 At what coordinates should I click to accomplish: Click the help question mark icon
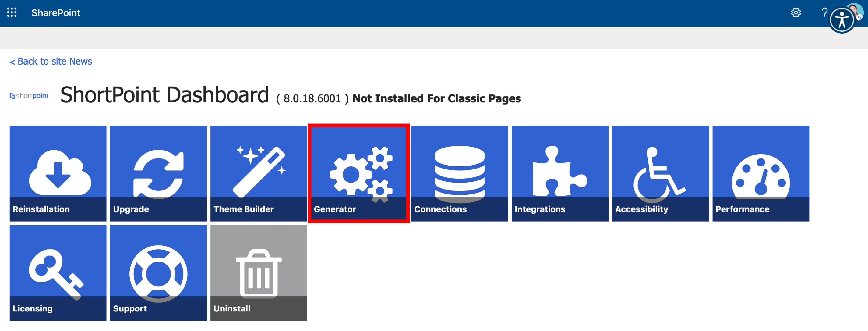point(824,13)
